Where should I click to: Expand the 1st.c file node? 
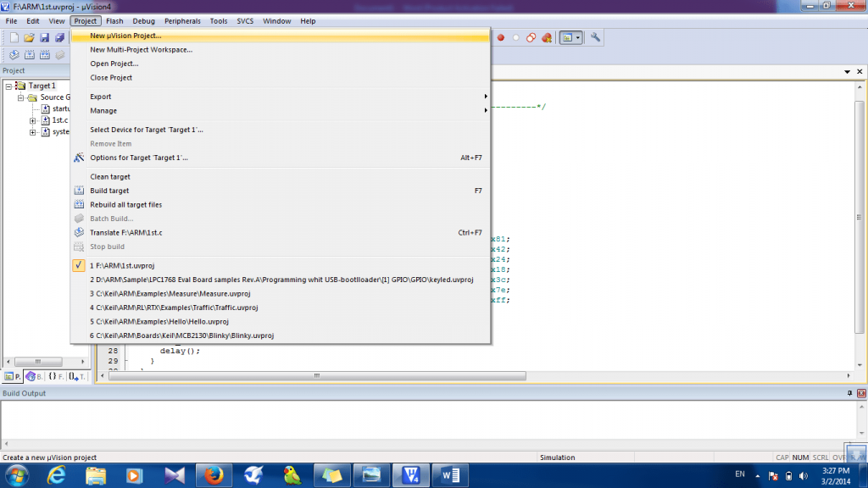pyautogui.click(x=33, y=120)
